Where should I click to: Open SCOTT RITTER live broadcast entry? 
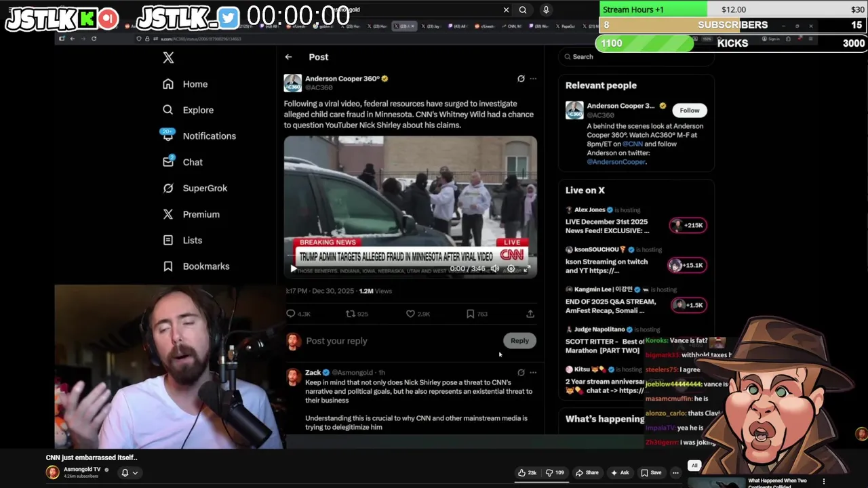[606, 346]
